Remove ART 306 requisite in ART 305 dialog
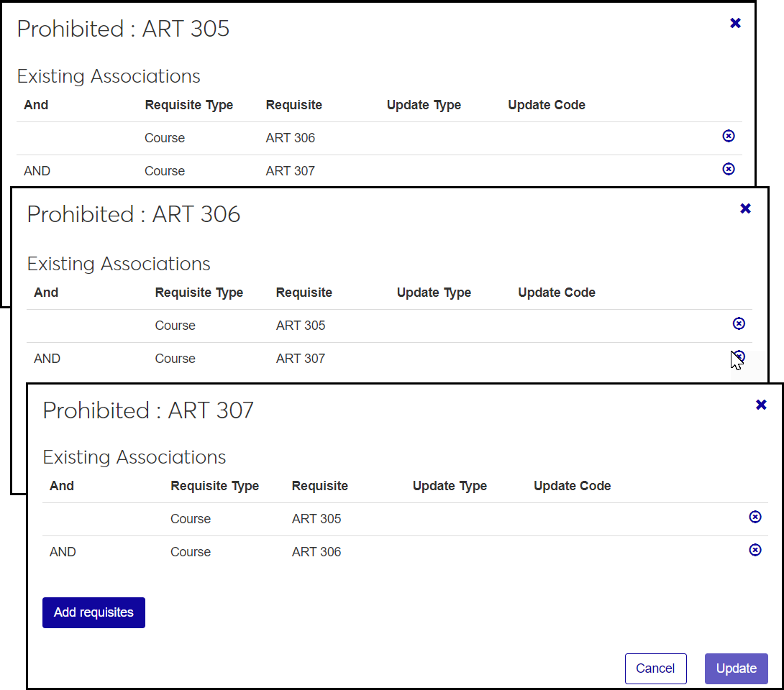Viewport: 784px width, 690px height. click(728, 136)
